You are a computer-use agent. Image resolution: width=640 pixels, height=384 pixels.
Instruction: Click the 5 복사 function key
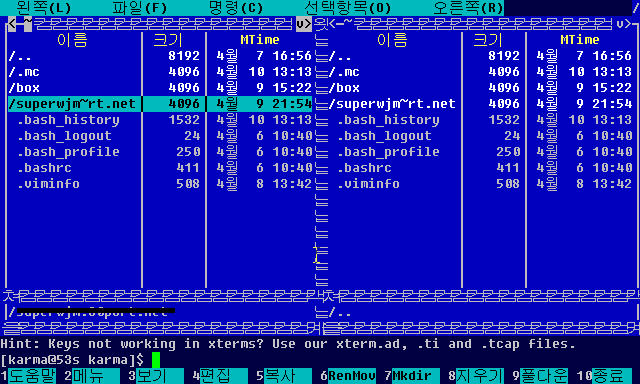pyautogui.click(x=284, y=375)
